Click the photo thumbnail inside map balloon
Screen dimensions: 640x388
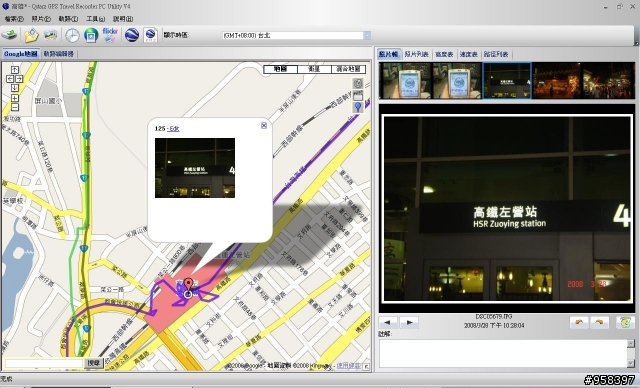pyautogui.click(x=195, y=168)
